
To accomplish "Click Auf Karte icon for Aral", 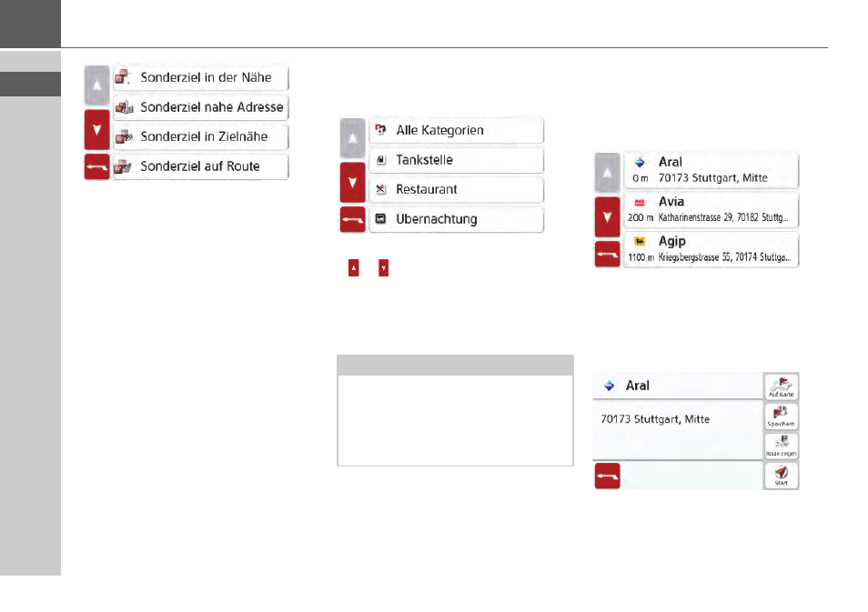I will tap(781, 386).
